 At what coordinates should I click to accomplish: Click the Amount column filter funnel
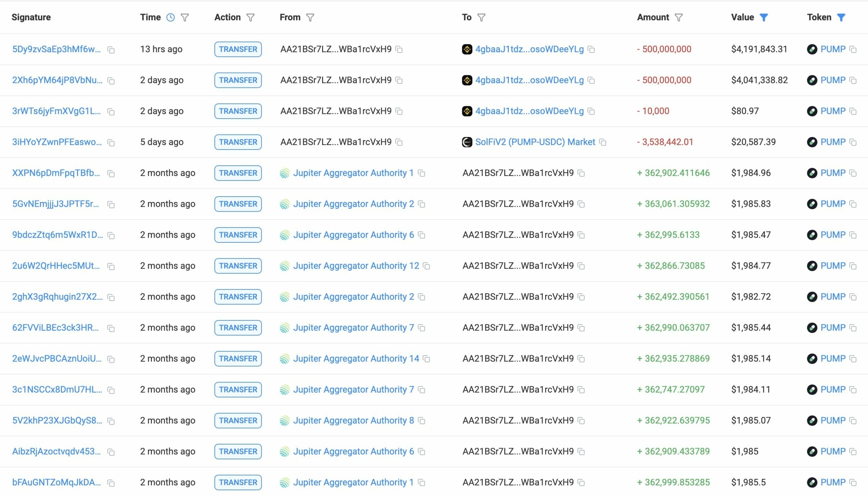point(678,17)
